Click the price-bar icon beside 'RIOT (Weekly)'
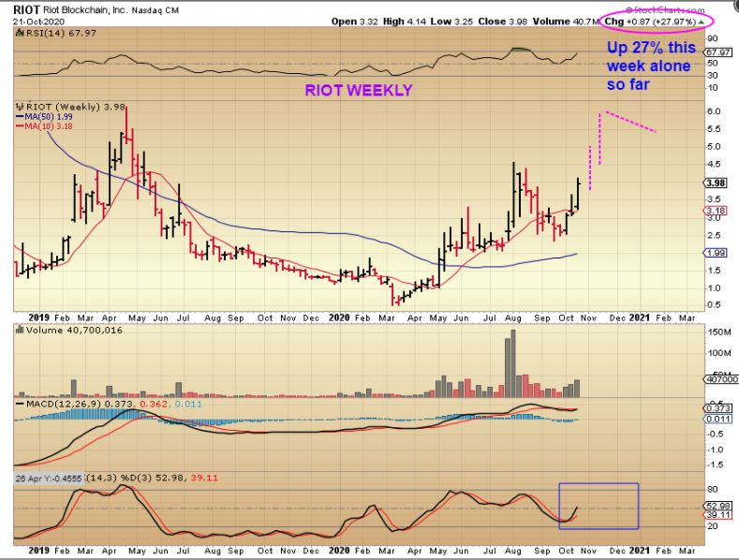 [x=21, y=107]
